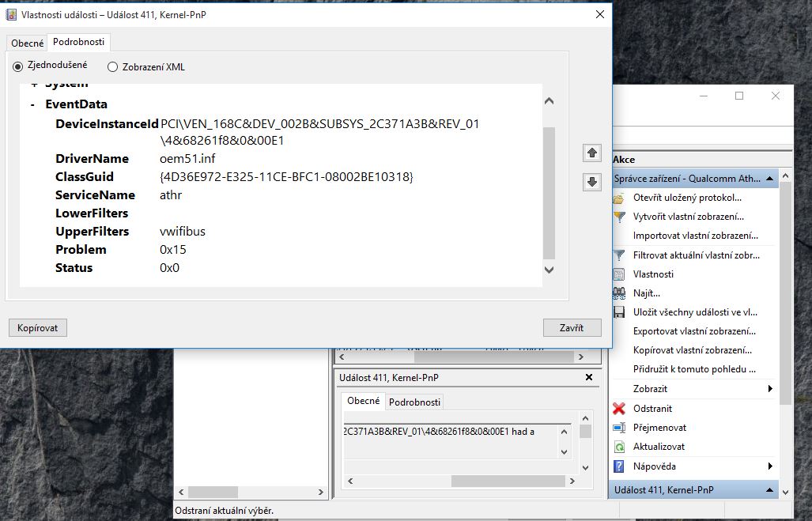This screenshot has width=812, height=521.
Task: Click the event list horizontal scroll right arrow
Action: tap(581, 357)
